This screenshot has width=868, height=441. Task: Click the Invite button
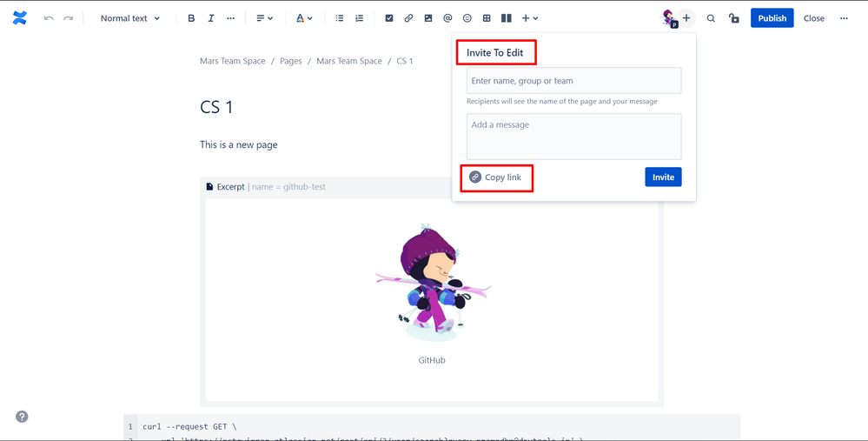click(x=663, y=177)
